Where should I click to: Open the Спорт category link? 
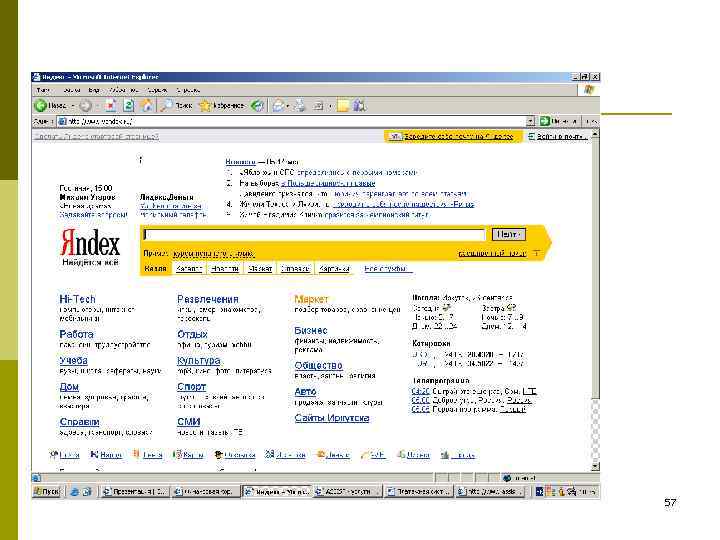point(191,387)
